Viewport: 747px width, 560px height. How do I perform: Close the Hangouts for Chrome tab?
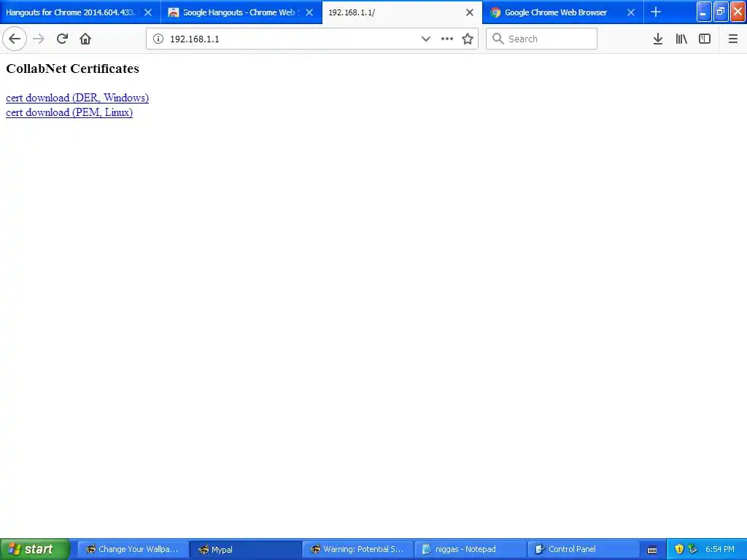pos(148,12)
